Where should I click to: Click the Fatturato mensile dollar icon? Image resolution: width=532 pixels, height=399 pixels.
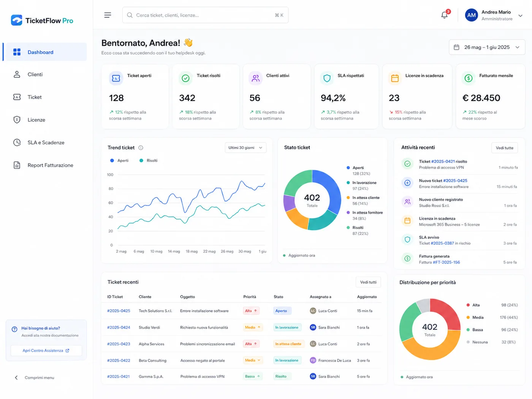pyautogui.click(x=469, y=78)
